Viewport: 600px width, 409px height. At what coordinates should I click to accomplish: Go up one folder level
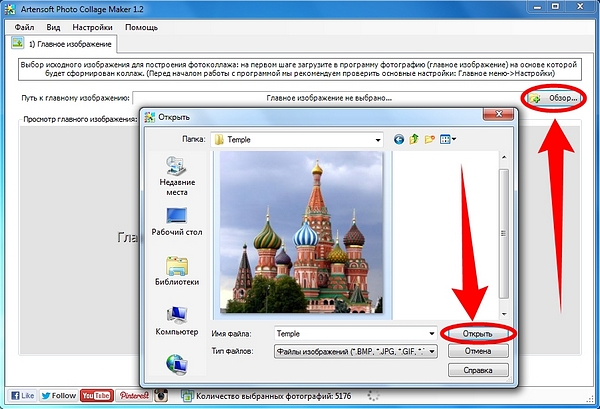pyautogui.click(x=414, y=139)
